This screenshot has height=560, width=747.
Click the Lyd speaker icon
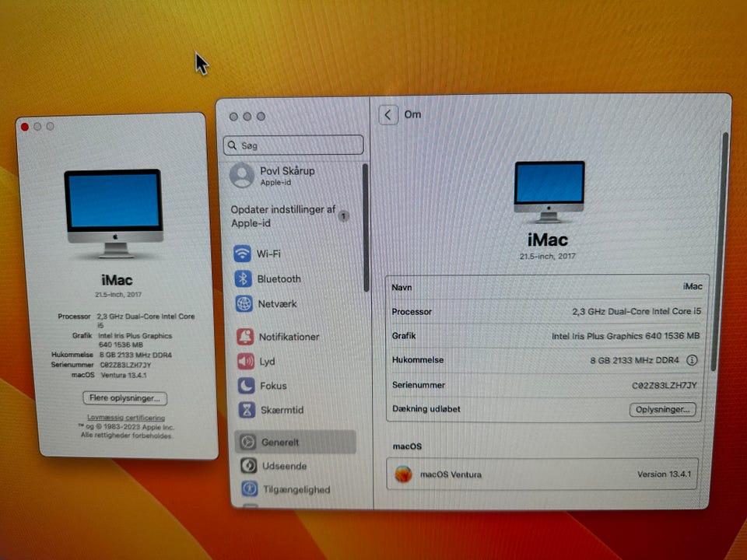(246, 361)
